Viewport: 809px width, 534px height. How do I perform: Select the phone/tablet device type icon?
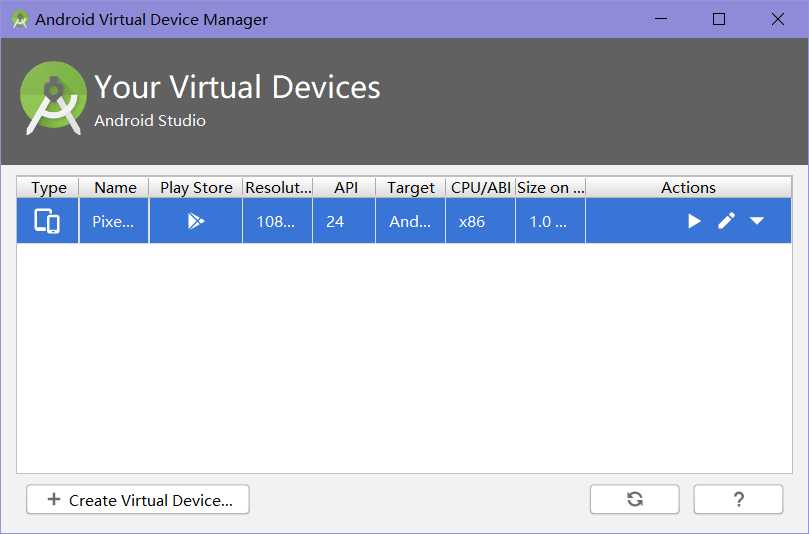pos(47,221)
